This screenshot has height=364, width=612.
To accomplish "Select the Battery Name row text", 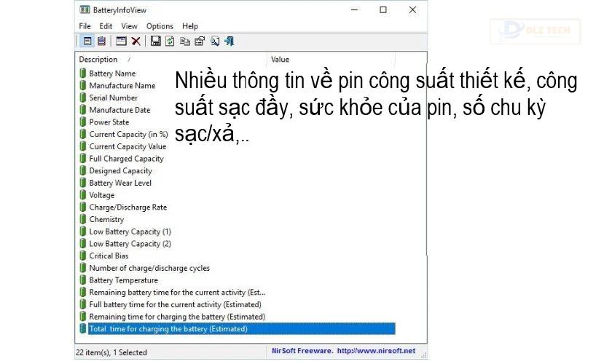I will [112, 74].
